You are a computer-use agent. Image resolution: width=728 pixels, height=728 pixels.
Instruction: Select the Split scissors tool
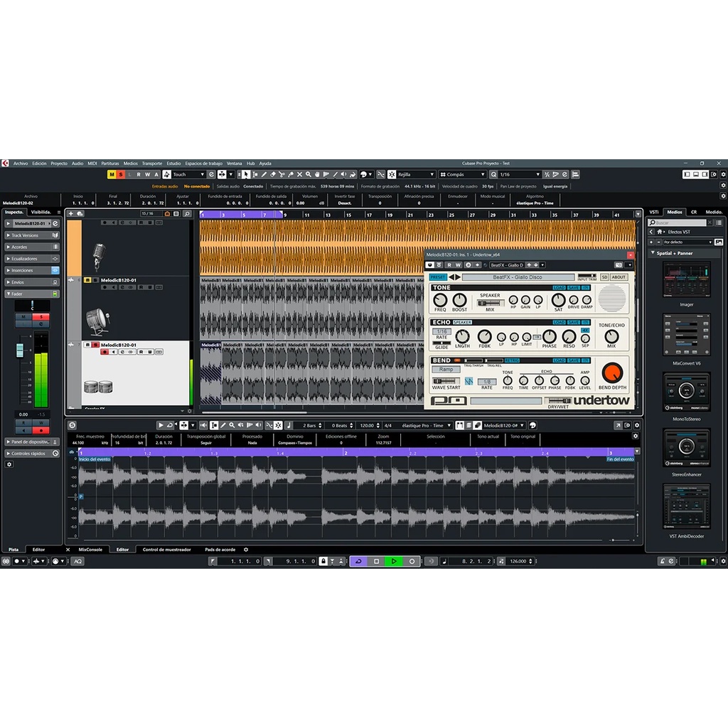pyautogui.click(x=282, y=175)
